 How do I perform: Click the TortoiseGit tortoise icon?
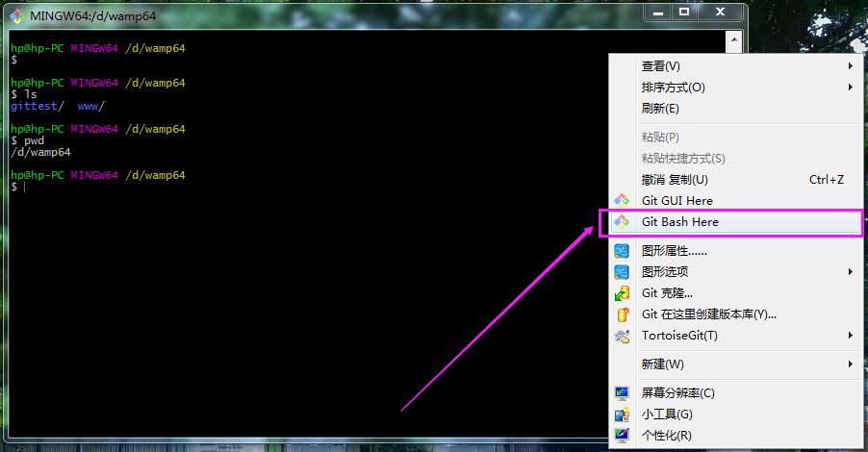622,336
